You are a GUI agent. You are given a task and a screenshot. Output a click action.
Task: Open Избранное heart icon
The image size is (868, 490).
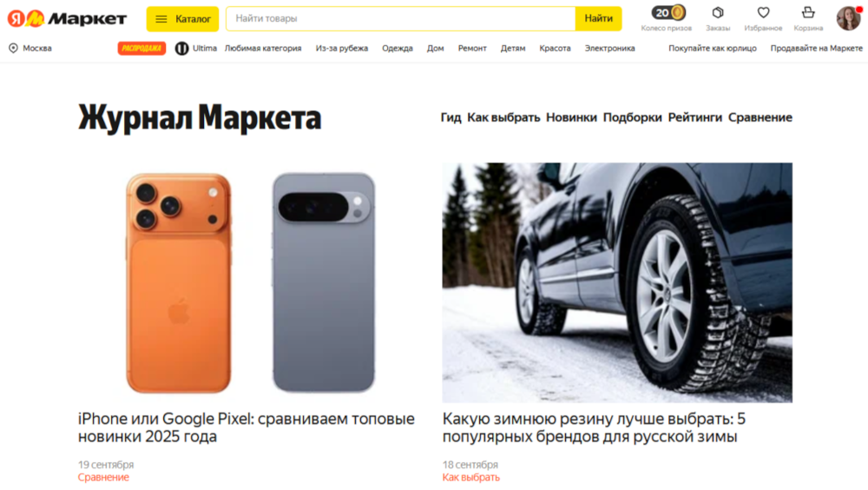coord(763,12)
